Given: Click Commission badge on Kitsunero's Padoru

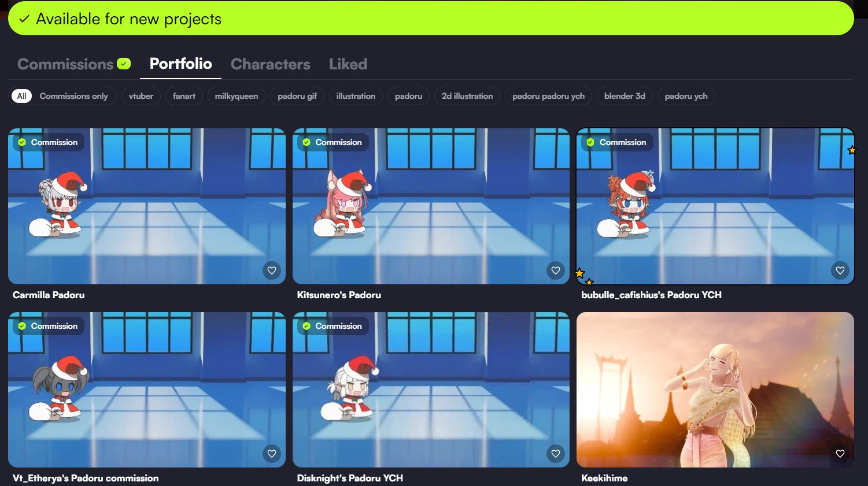Looking at the screenshot, I should click(333, 142).
